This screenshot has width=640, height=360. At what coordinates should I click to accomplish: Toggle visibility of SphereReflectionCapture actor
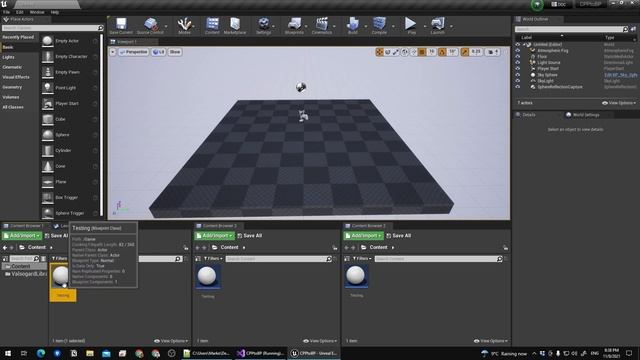point(518,87)
